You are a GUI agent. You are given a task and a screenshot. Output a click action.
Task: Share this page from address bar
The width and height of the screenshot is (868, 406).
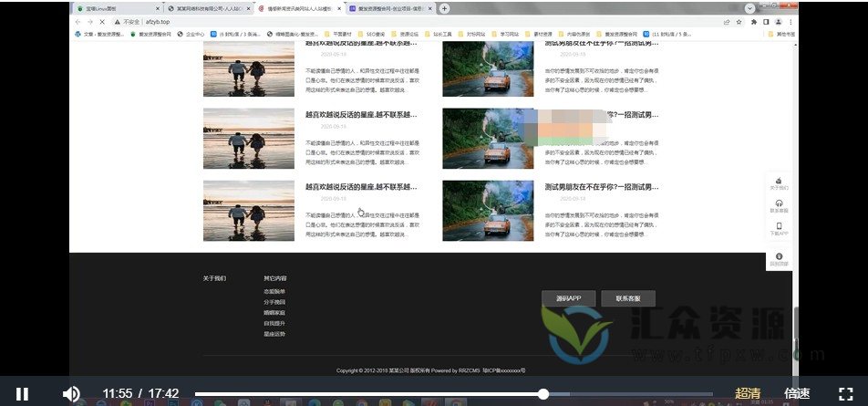pyautogui.click(x=727, y=22)
